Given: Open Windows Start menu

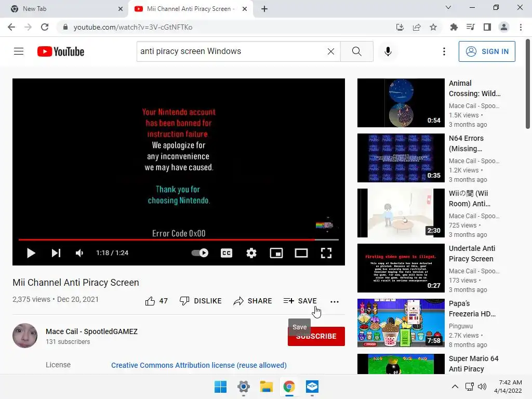Looking at the screenshot, I should point(220,387).
